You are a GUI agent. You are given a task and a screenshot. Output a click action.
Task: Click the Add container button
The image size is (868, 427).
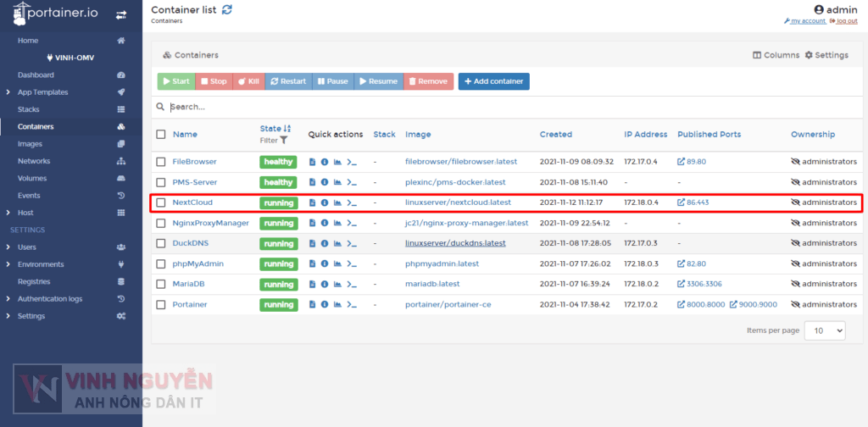(493, 81)
